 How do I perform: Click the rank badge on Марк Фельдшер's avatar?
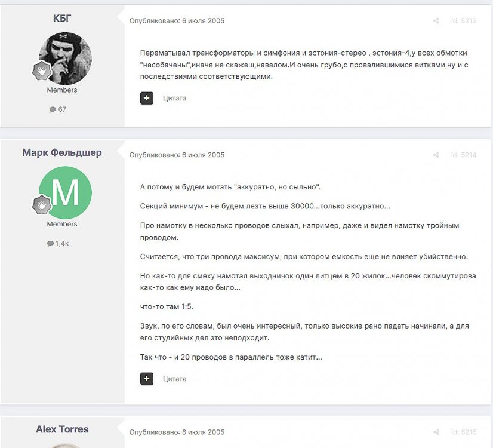click(41, 205)
